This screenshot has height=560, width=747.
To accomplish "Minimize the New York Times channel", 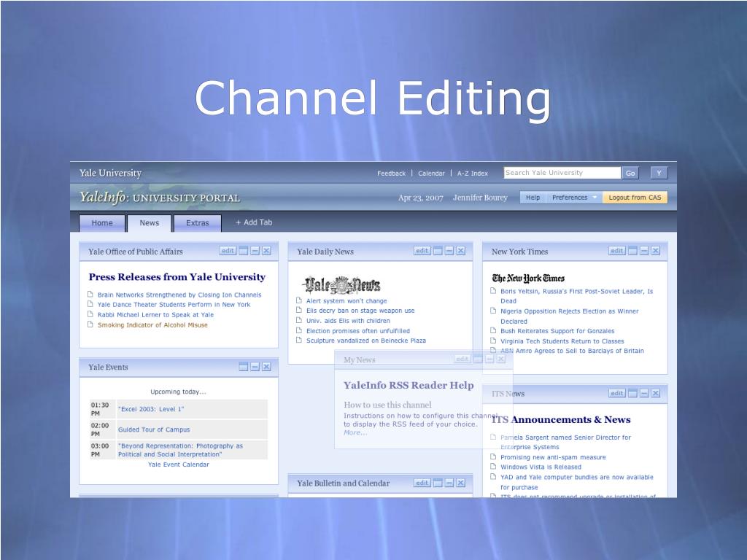I will click(644, 251).
